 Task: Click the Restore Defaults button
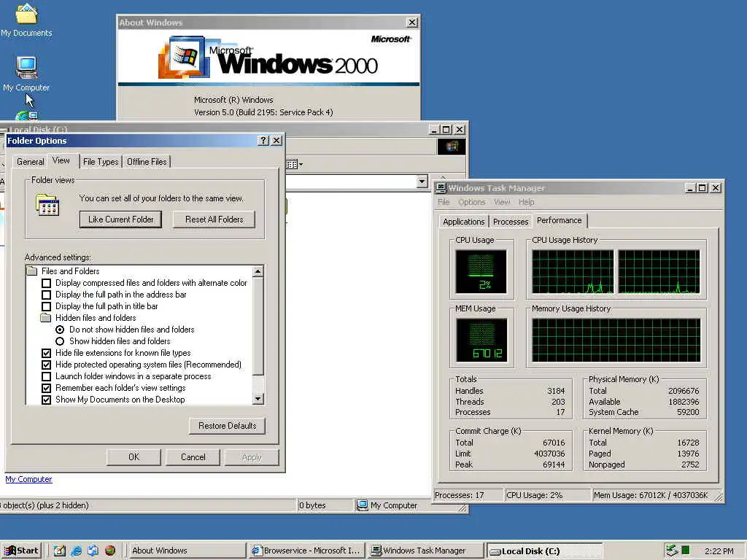tap(228, 426)
